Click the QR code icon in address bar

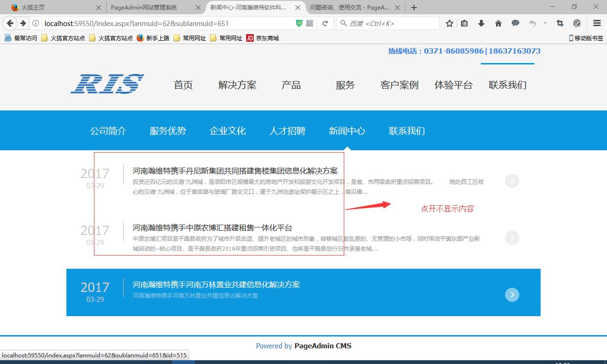click(310, 23)
